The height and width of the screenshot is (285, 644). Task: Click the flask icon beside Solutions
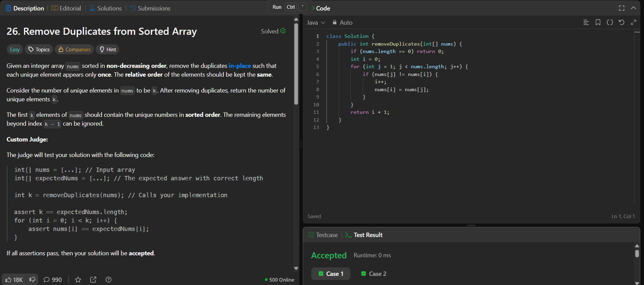pyautogui.click(x=92, y=8)
